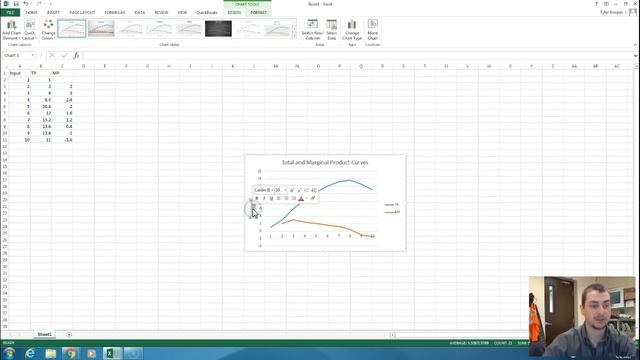Click Format Painter in mini toolbar
The width and height of the screenshot is (640, 360).
313,198
